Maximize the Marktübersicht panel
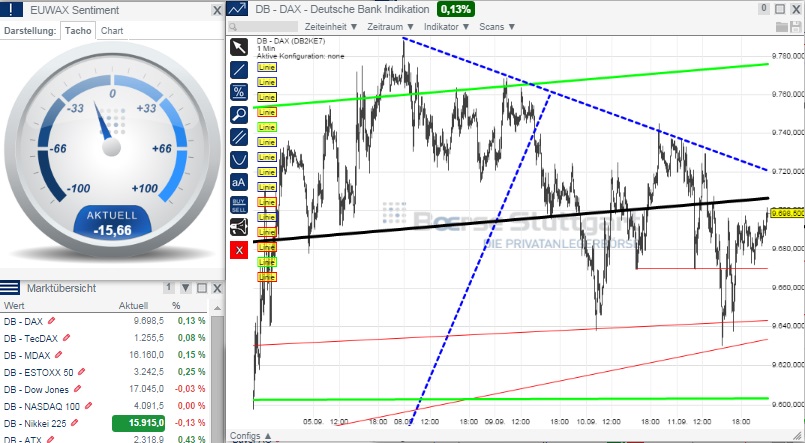This screenshot has width=805, height=443. (x=202, y=288)
